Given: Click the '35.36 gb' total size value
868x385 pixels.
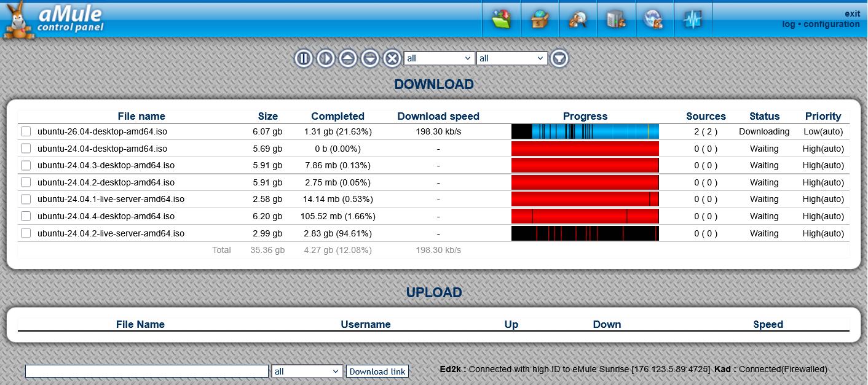Looking at the screenshot, I should coord(267,250).
